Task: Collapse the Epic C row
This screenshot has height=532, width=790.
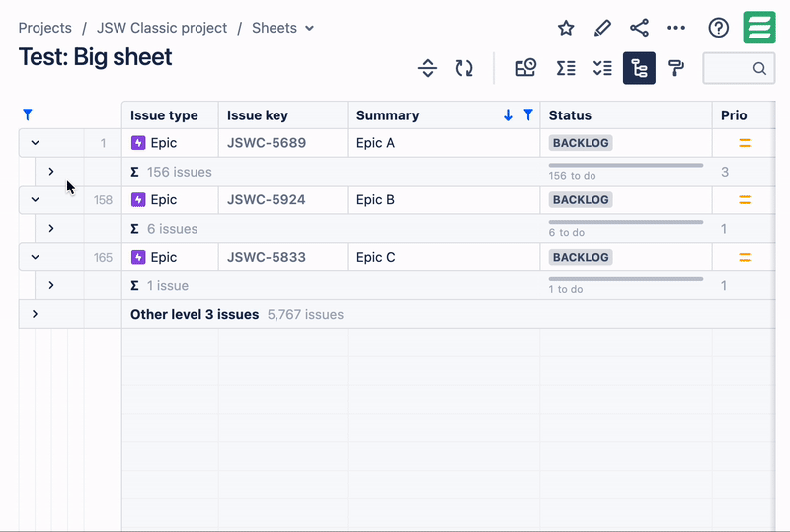Action: pos(35,257)
